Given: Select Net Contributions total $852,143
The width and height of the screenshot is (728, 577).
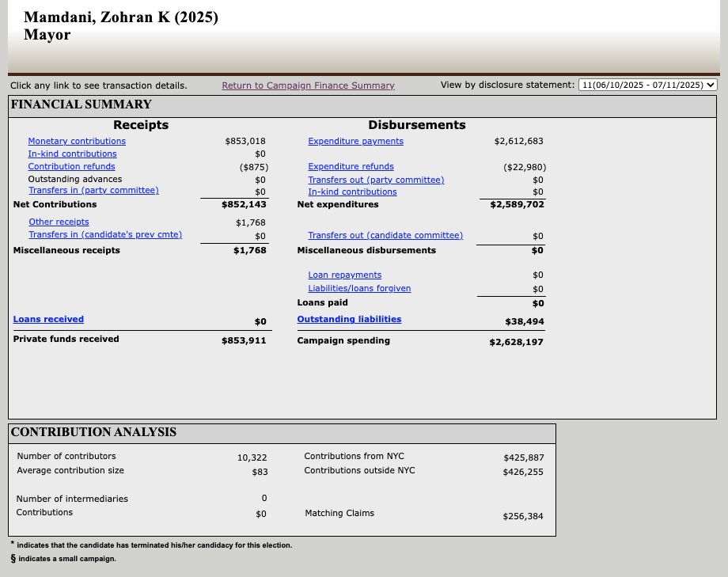Looking at the screenshot, I should pyautogui.click(x=244, y=204).
